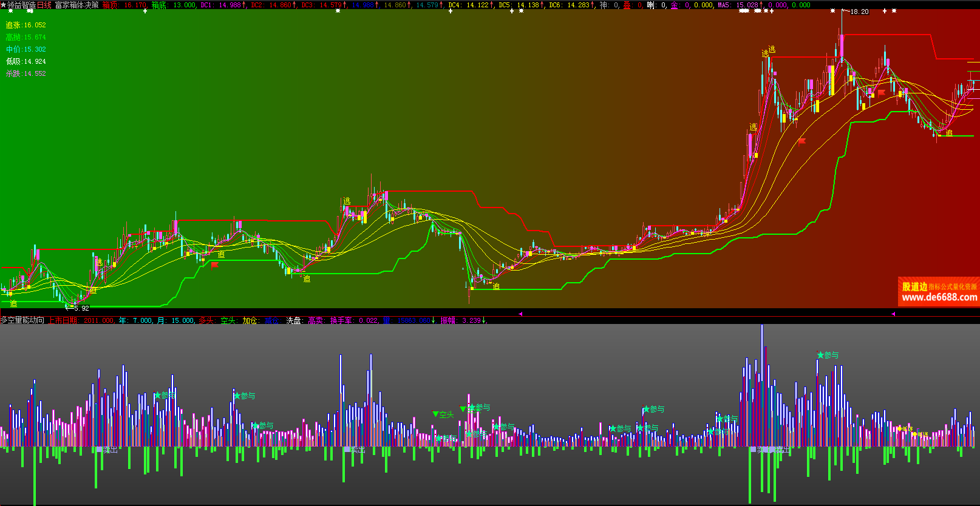Viewport: 980px width, 506px height.
Task: Open the 富家箱体决策 indicator name
Action: click(x=77, y=5)
